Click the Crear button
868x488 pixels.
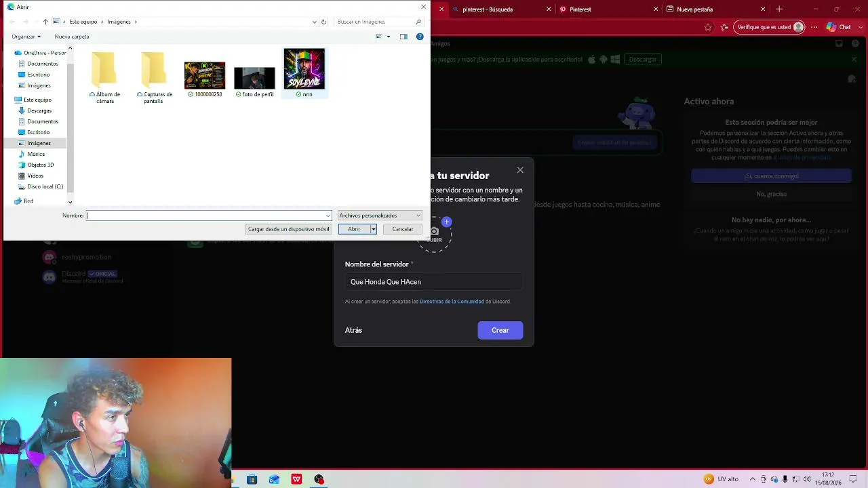point(500,330)
